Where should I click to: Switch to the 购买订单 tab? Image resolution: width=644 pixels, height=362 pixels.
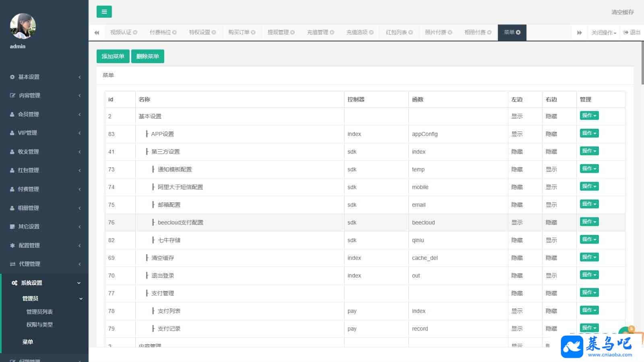click(x=239, y=33)
